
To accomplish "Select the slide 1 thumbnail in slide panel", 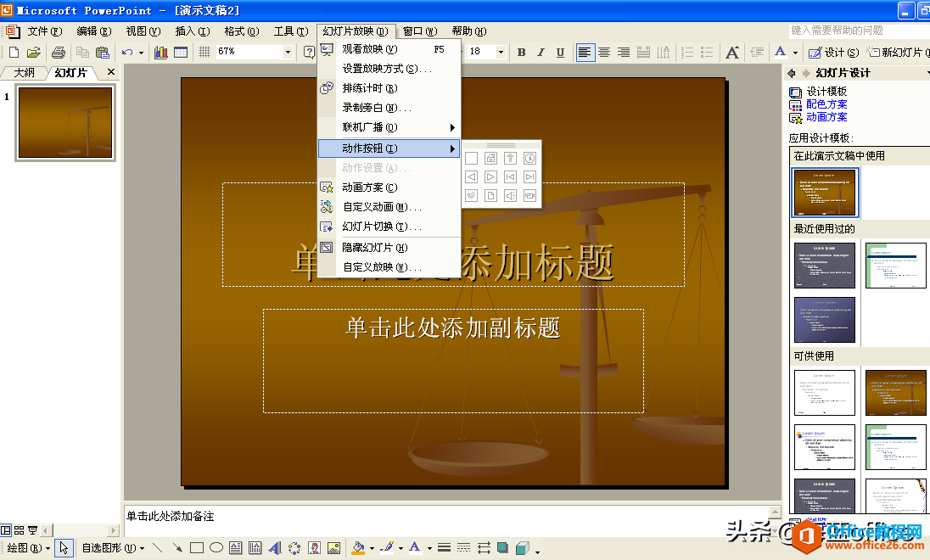I will click(65, 121).
